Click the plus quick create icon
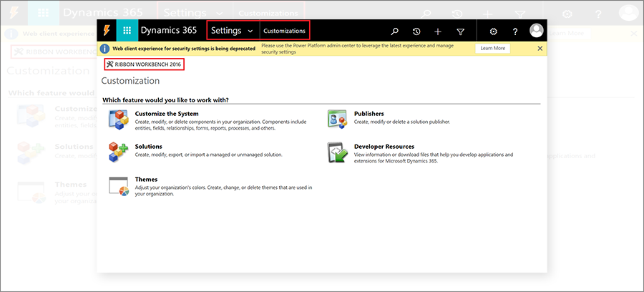Image resolution: width=644 pixels, height=292 pixels. click(438, 31)
